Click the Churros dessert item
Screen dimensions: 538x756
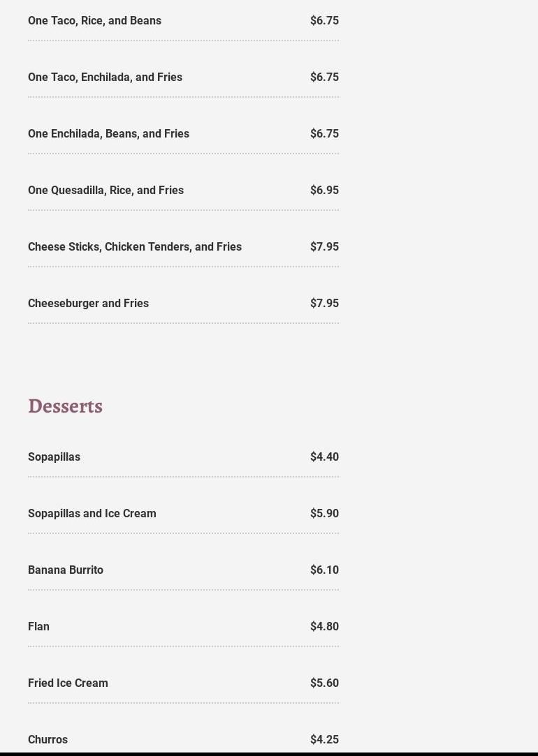48,739
